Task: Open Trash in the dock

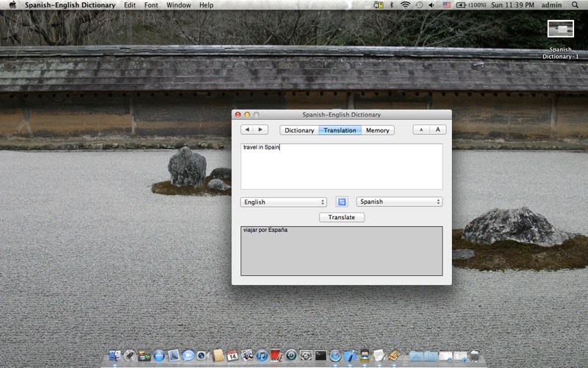Action: pyautogui.click(x=474, y=355)
